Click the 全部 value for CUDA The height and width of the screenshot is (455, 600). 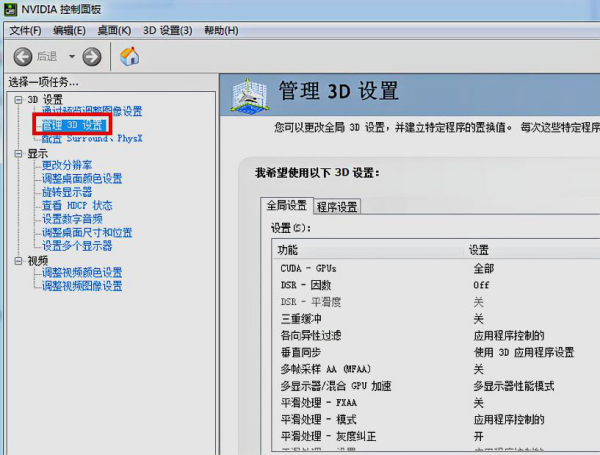pos(484,268)
